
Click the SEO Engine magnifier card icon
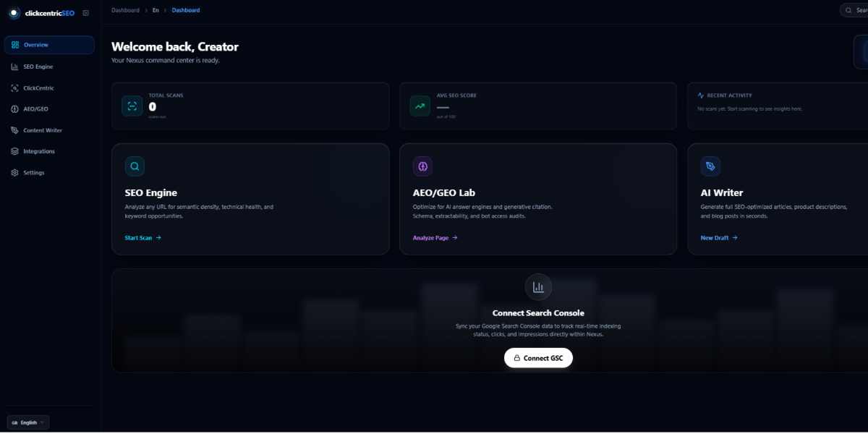coord(135,166)
